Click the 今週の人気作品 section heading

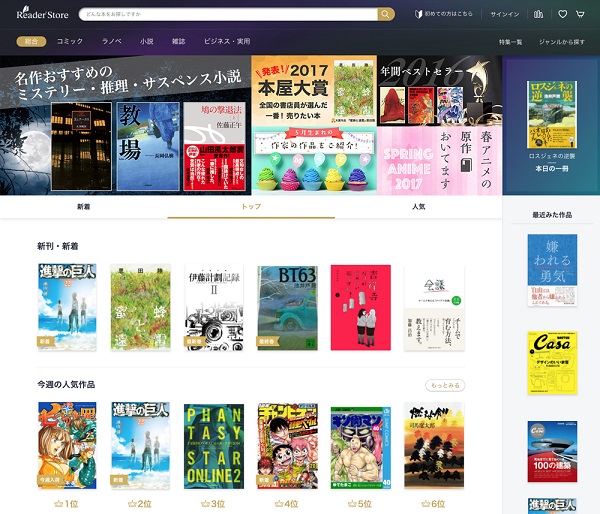tap(66, 384)
